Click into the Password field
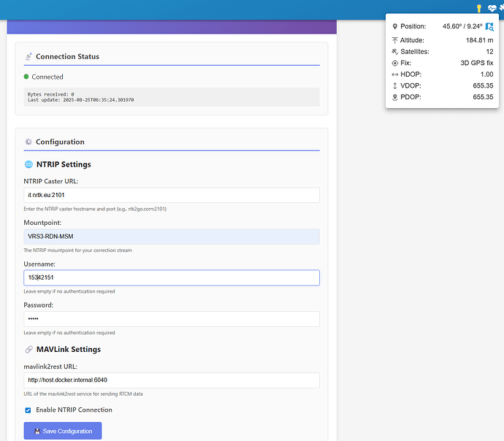The width and height of the screenshot is (504, 441). coord(172,319)
